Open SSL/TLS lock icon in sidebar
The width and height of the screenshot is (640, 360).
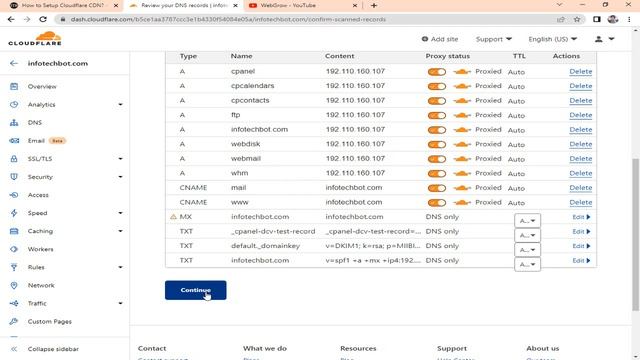[x=14, y=159]
